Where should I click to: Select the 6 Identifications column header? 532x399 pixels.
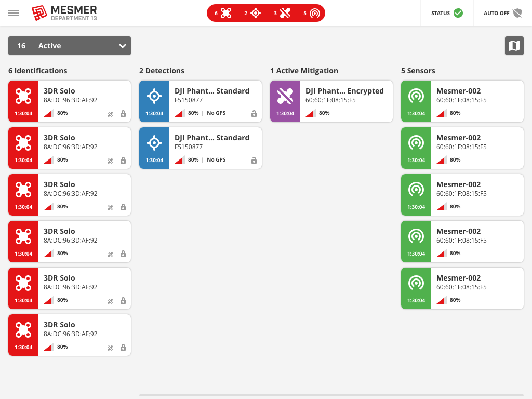(x=38, y=71)
